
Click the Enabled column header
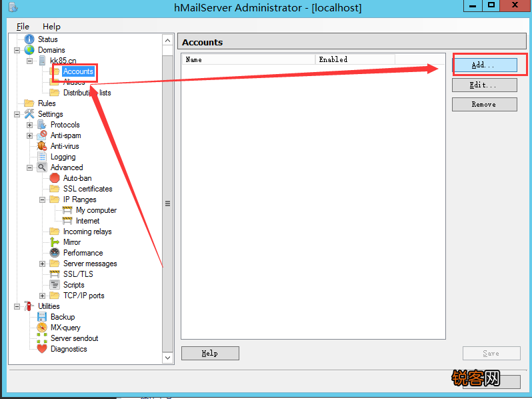[355, 59]
